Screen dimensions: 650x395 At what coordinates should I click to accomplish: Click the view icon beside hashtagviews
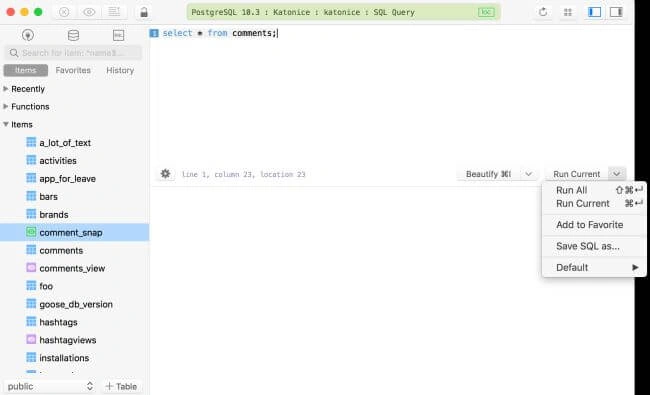[x=31, y=339]
